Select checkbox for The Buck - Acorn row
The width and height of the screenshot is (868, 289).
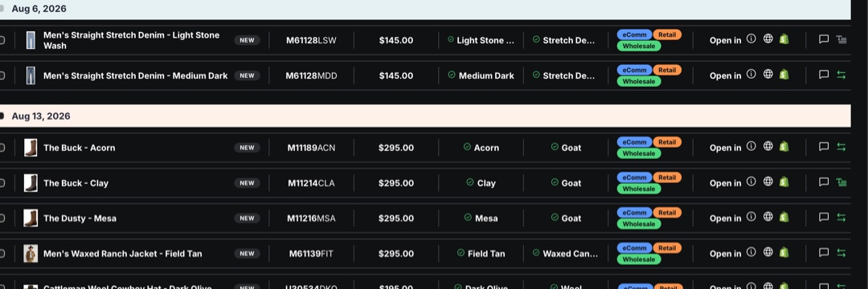point(2,148)
